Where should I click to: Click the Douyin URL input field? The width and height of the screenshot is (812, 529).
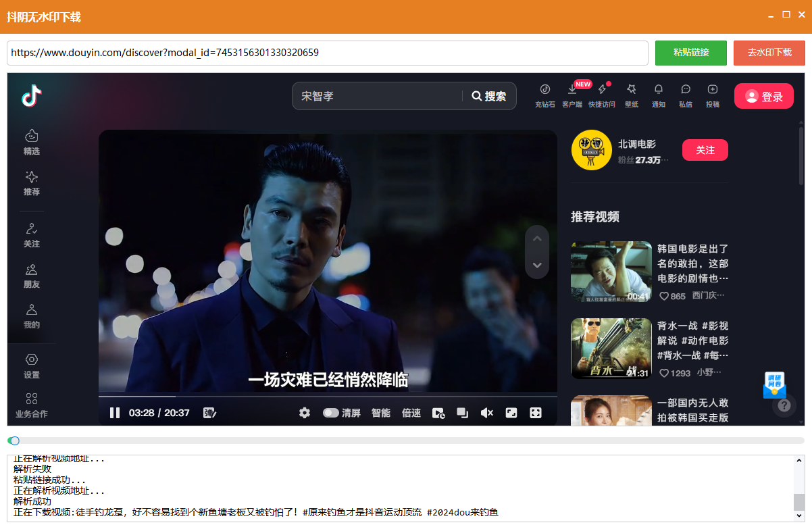click(328, 53)
